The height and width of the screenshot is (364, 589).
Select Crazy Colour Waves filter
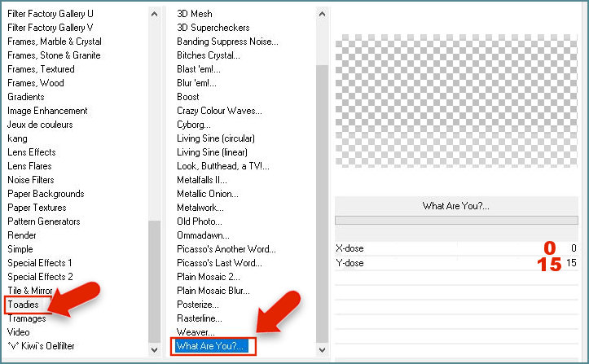point(218,111)
